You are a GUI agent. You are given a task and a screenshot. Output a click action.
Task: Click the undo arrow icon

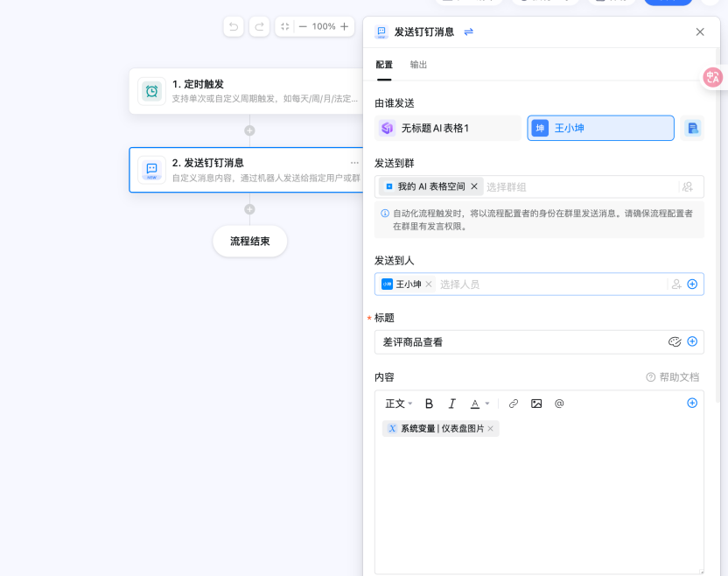click(x=234, y=27)
